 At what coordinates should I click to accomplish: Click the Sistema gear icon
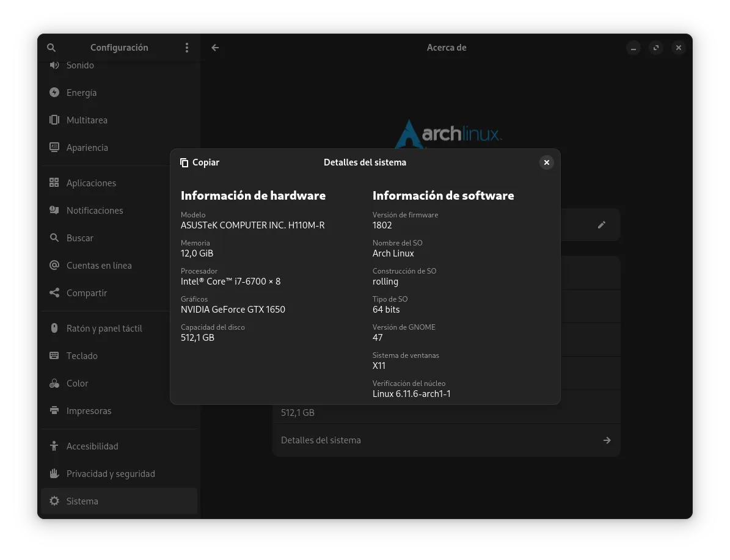pos(54,501)
